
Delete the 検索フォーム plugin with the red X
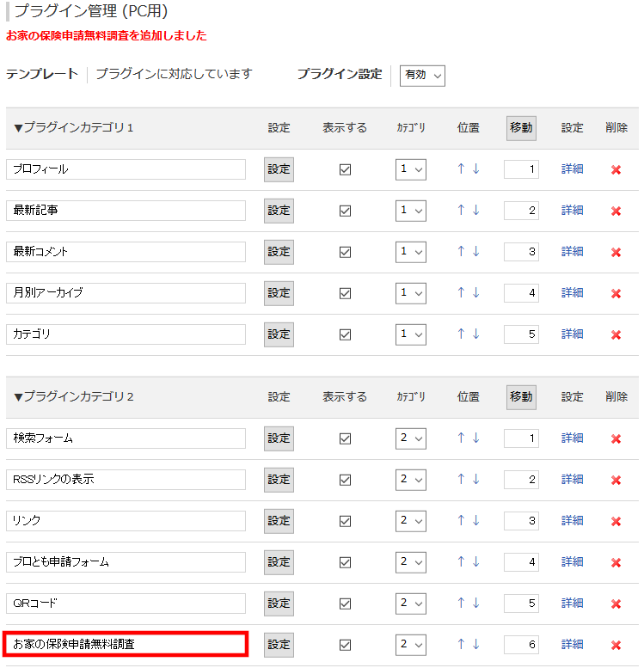click(x=616, y=439)
